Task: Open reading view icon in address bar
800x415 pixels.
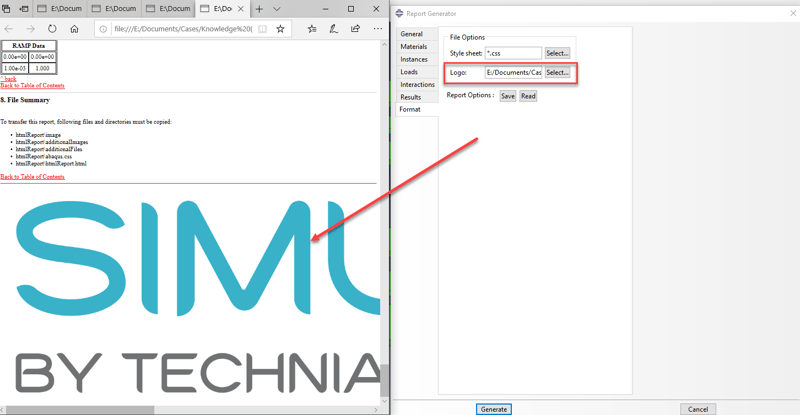Action: click(x=262, y=29)
